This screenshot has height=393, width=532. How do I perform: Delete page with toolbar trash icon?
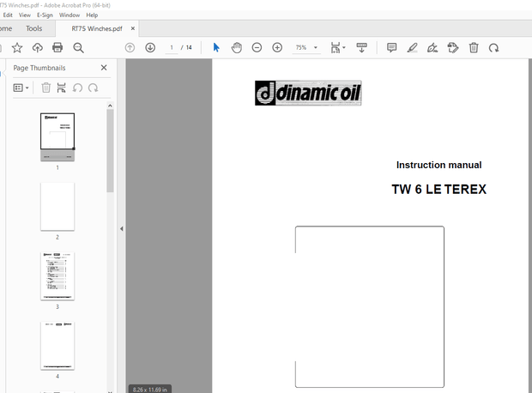(474, 47)
